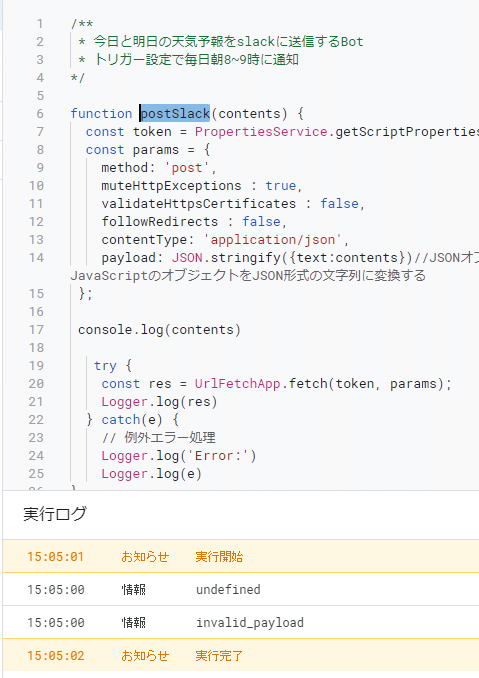Click 'Logger.log(e)' on line 25

(x=151, y=474)
